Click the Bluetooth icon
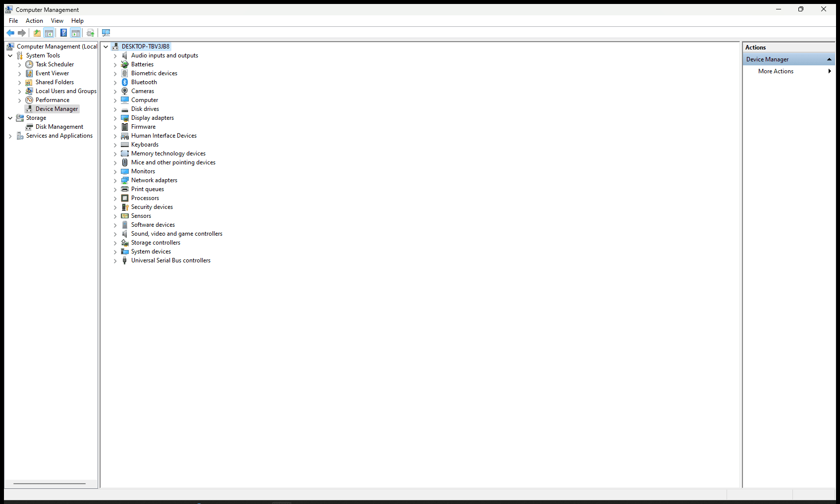This screenshot has height=504, width=840. pos(125,82)
